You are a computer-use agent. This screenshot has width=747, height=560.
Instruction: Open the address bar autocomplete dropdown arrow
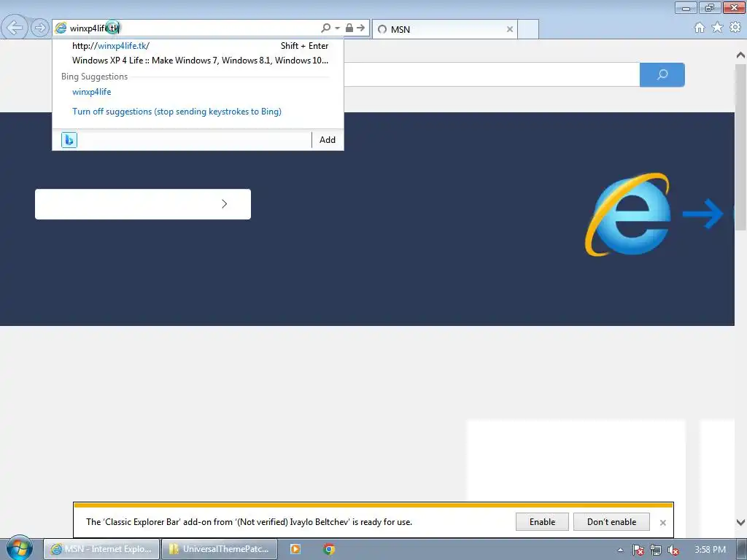point(337,28)
